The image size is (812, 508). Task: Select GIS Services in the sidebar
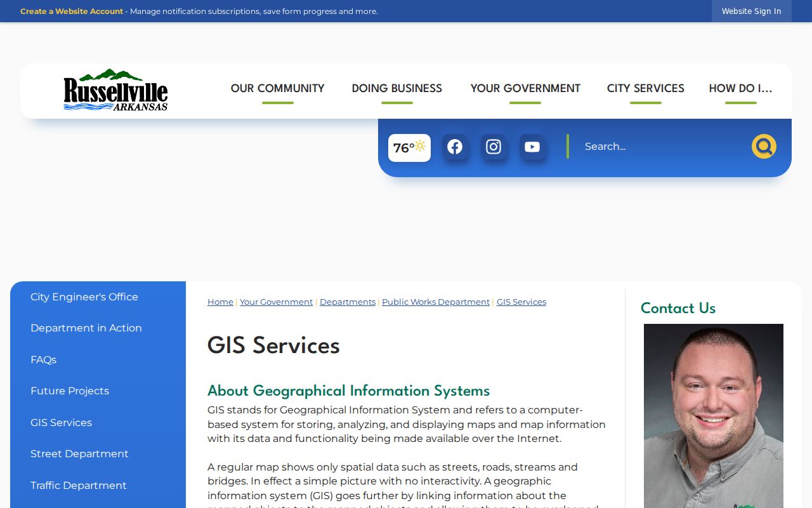(x=61, y=422)
